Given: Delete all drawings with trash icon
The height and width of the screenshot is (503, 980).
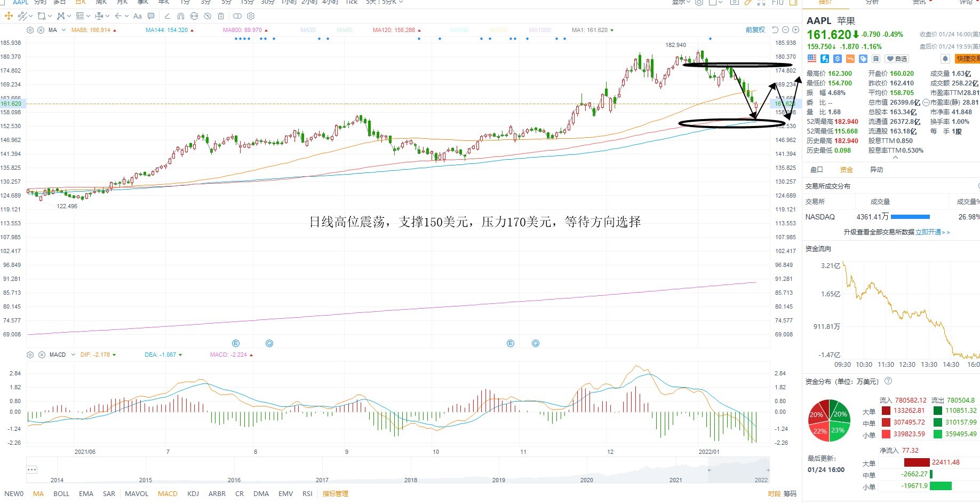Looking at the screenshot, I should pos(221,16).
